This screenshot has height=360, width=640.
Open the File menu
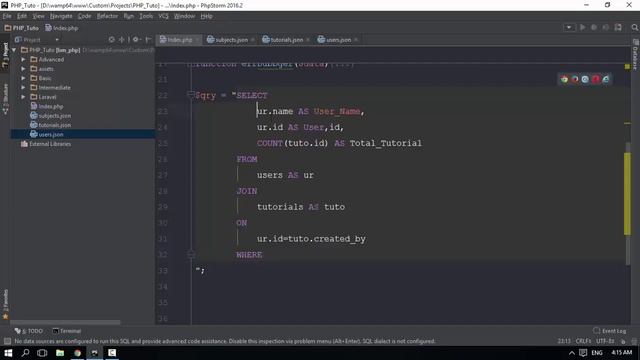point(7,16)
